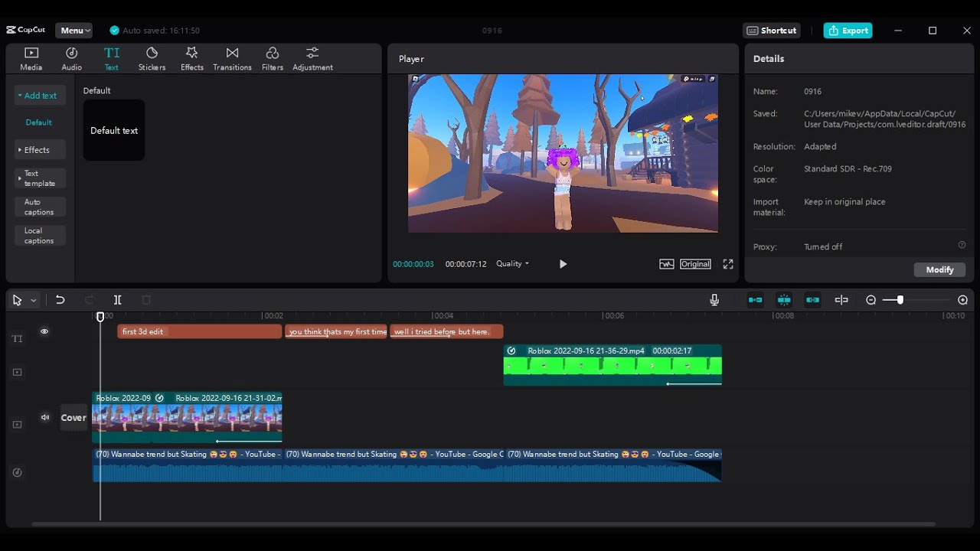This screenshot has width=980, height=551.
Task: Click the Original ratio button
Action: (695, 264)
